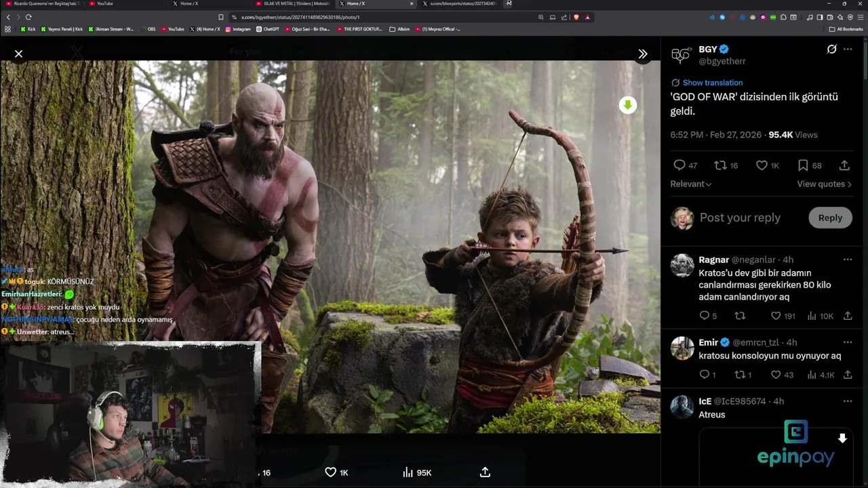Open Brave Leo AI sparkle icon

[x=840, y=17]
